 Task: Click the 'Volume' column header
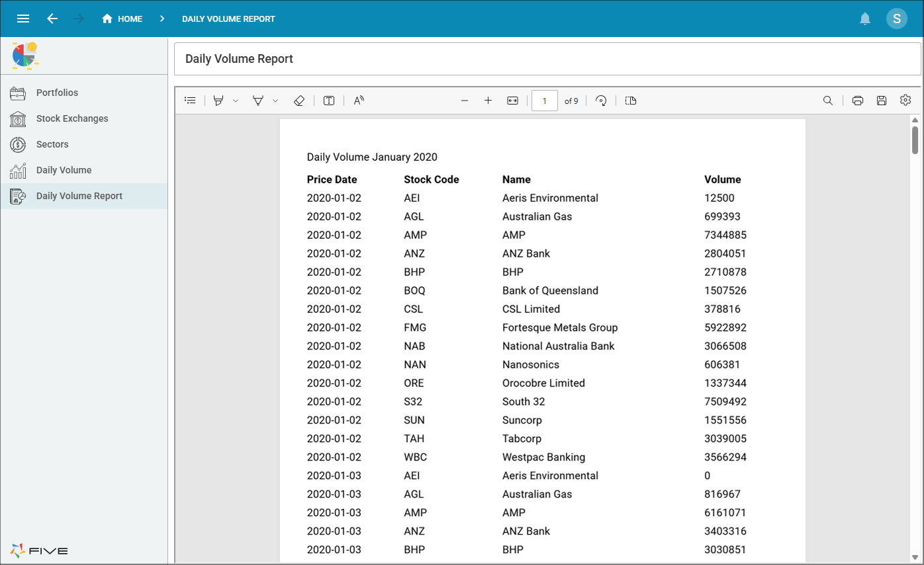tap(723, 179)
